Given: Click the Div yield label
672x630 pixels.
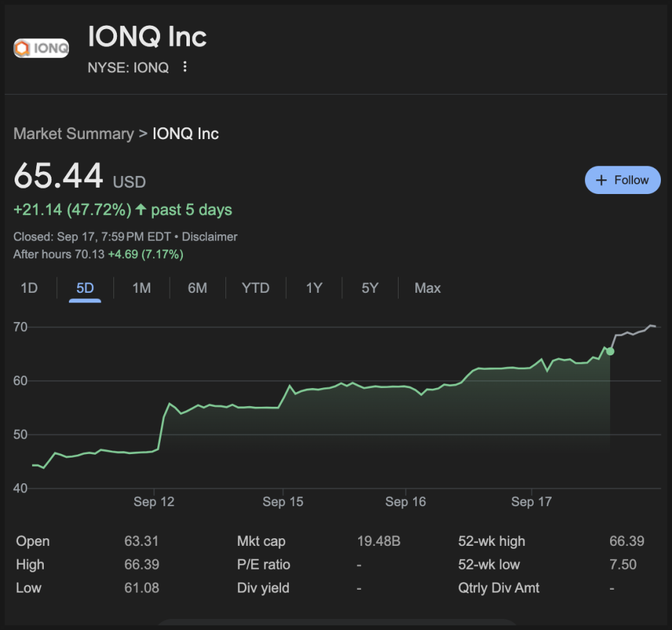Looking at the screenshot, I should [x=263, y=588].
